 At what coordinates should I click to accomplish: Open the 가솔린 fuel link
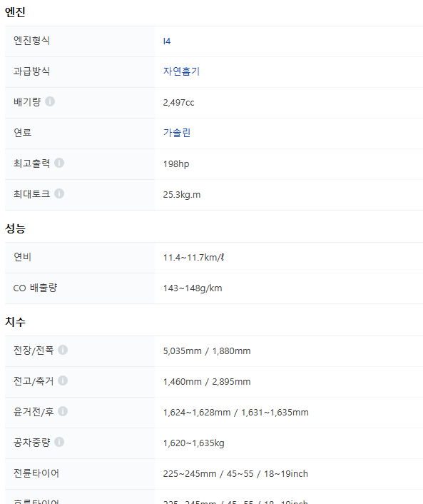tap(177, 133)
